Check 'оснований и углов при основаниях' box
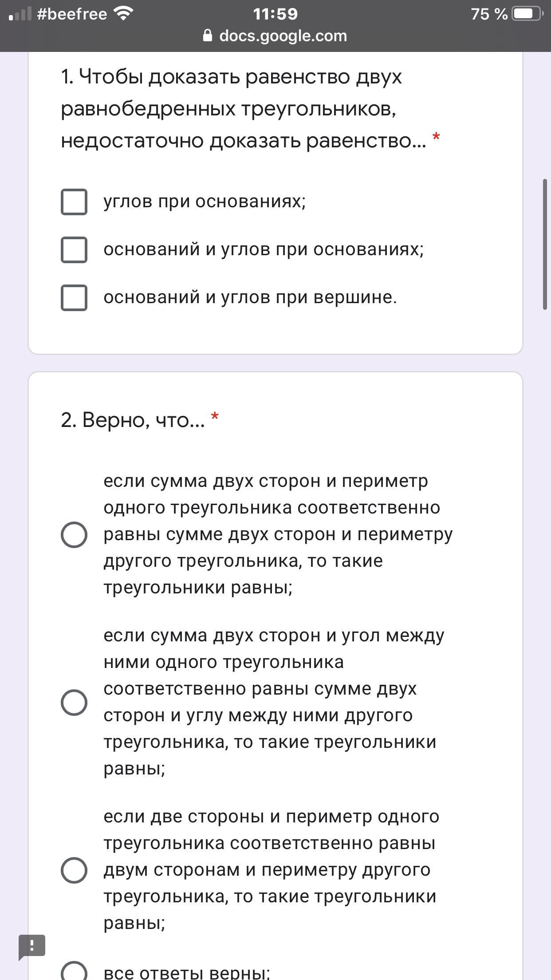 click(74, 249)
